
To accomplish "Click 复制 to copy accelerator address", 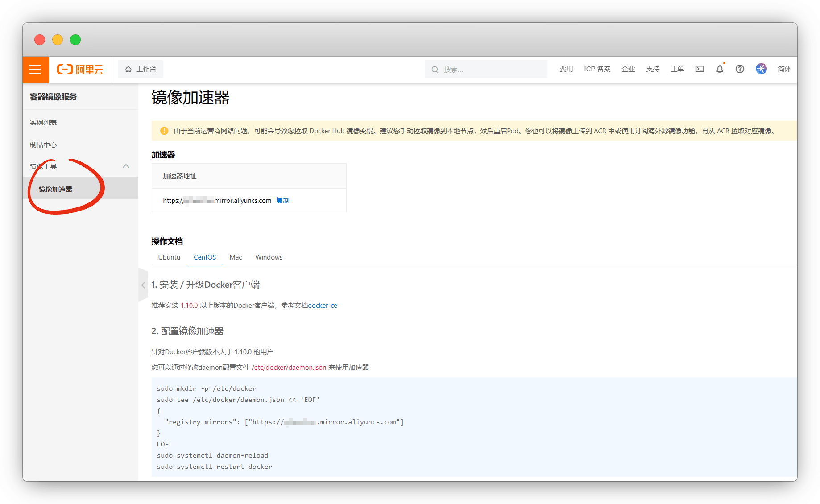I will coord(282,201).
